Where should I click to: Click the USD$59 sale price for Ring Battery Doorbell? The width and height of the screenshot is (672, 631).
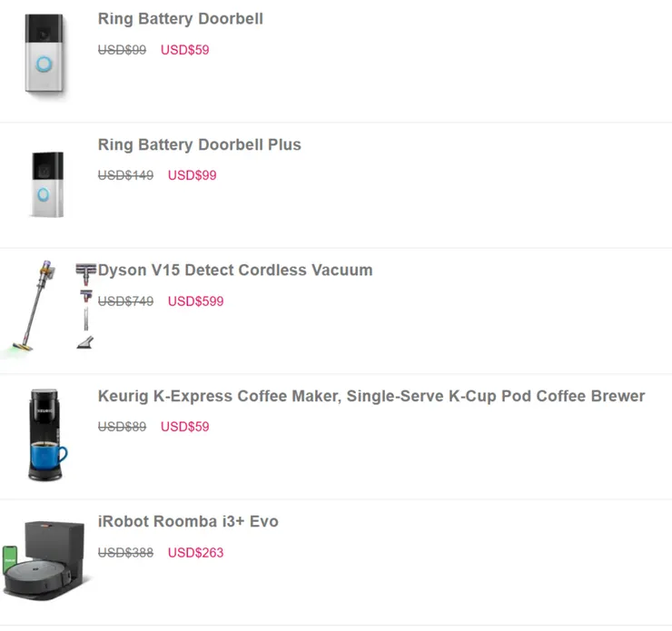pyautogui.click(x=184, y=50)
